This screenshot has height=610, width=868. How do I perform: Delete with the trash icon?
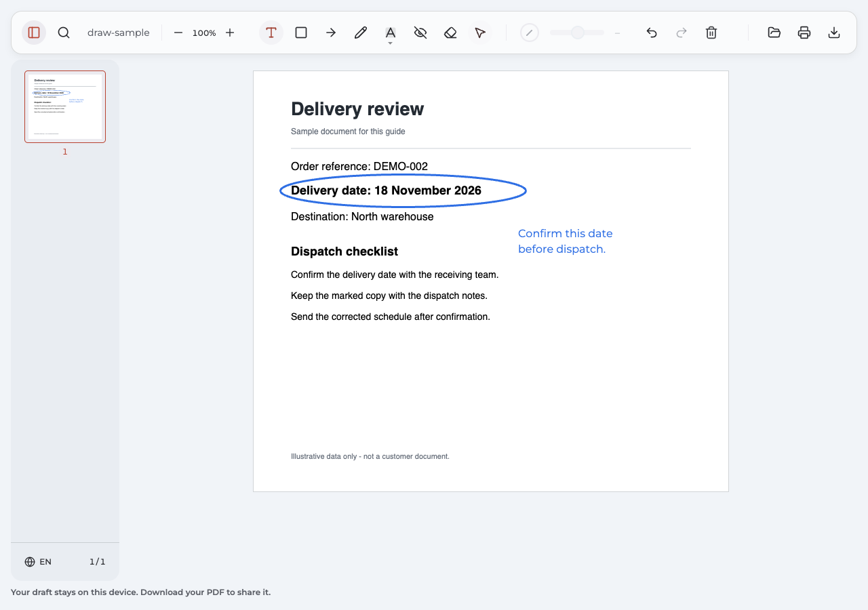tap(711, 33)
